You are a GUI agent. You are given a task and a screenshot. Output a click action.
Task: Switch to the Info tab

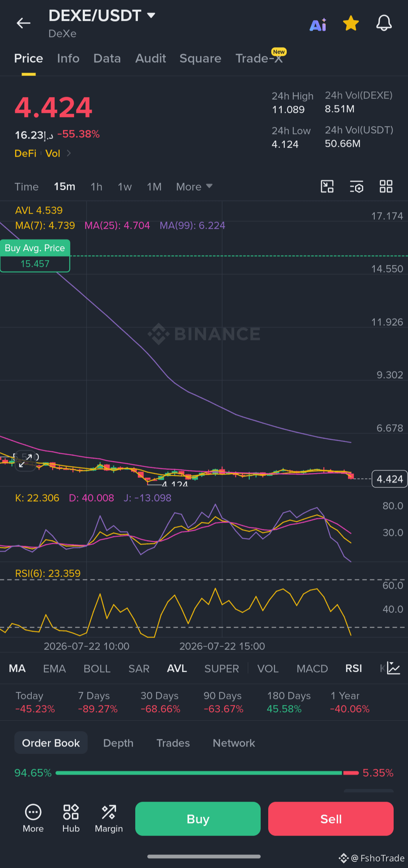[68, 58]
